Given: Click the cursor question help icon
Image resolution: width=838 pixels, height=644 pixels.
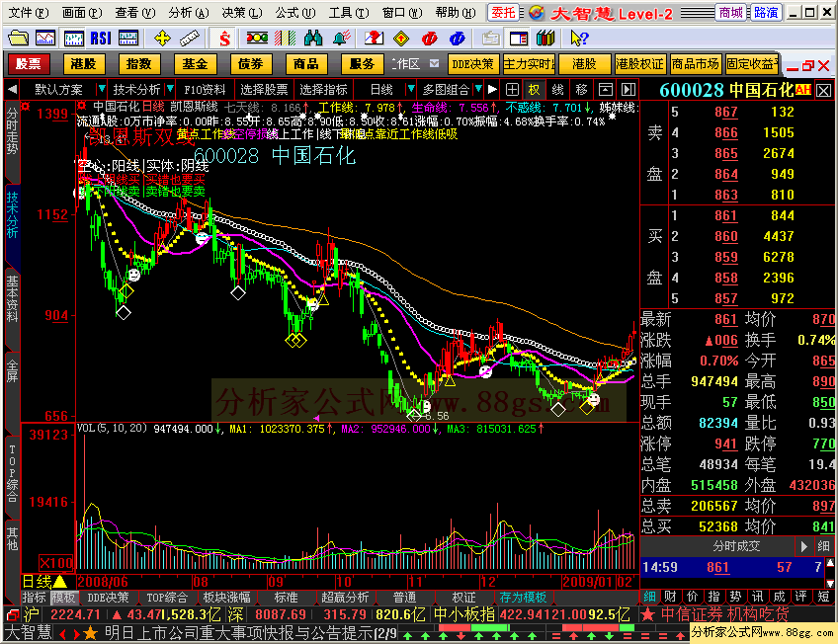Looking at the screenshot, I should pyautogui.click(x=579, y=38).
